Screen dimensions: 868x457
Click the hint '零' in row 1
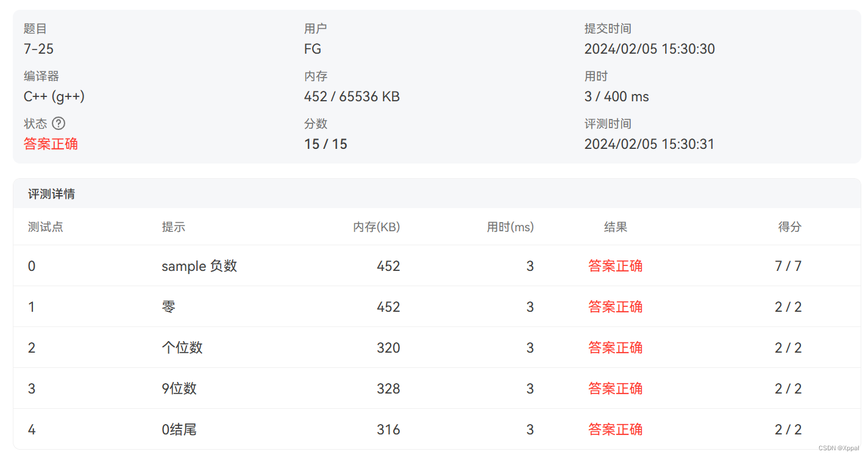[x=169, y=307]
